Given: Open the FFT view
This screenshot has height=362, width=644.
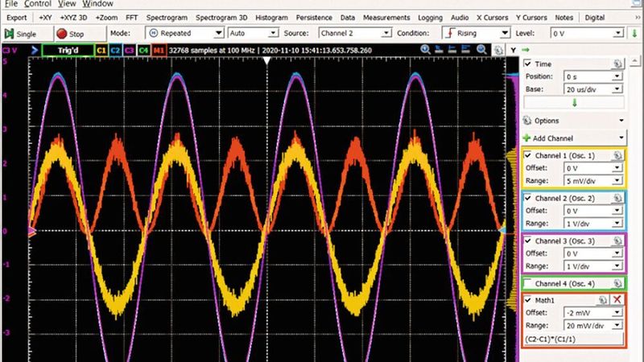Looking at the screenshot, I should coord(131,18).
